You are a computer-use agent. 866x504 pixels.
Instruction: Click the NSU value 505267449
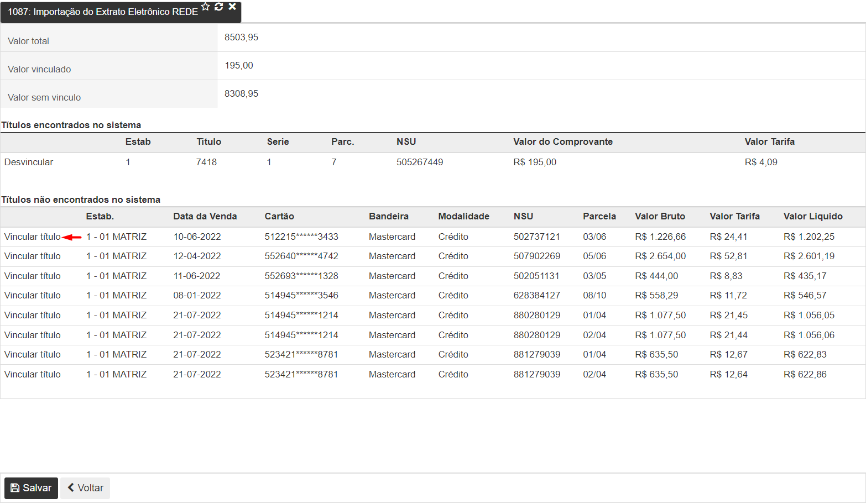(420, 162)
